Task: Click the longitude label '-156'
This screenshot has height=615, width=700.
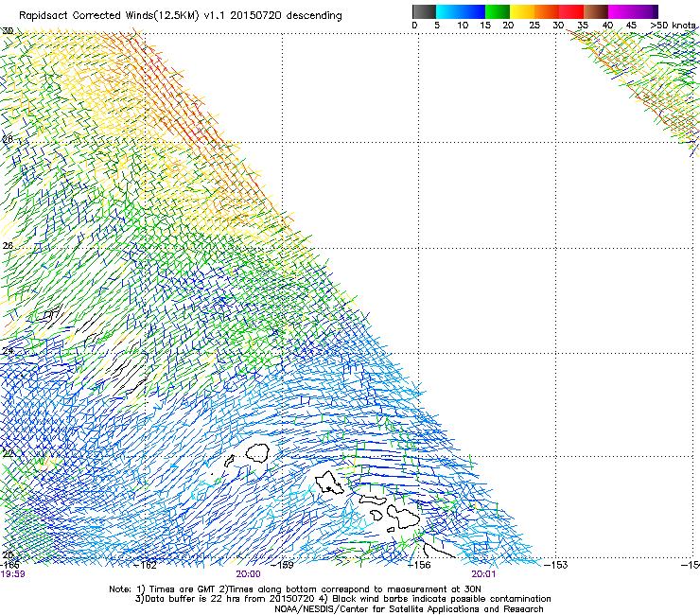Action: tap(419, 566)
